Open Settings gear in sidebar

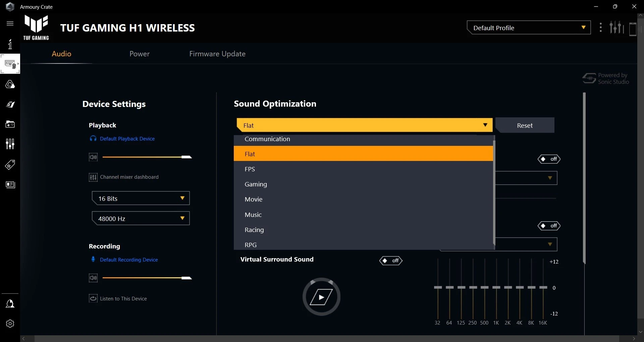[10, 324]
